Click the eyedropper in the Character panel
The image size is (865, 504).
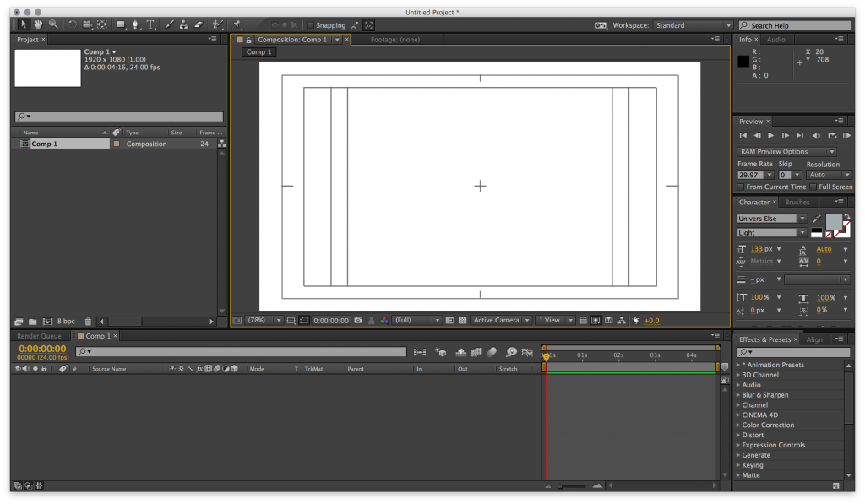coord(817,219)
